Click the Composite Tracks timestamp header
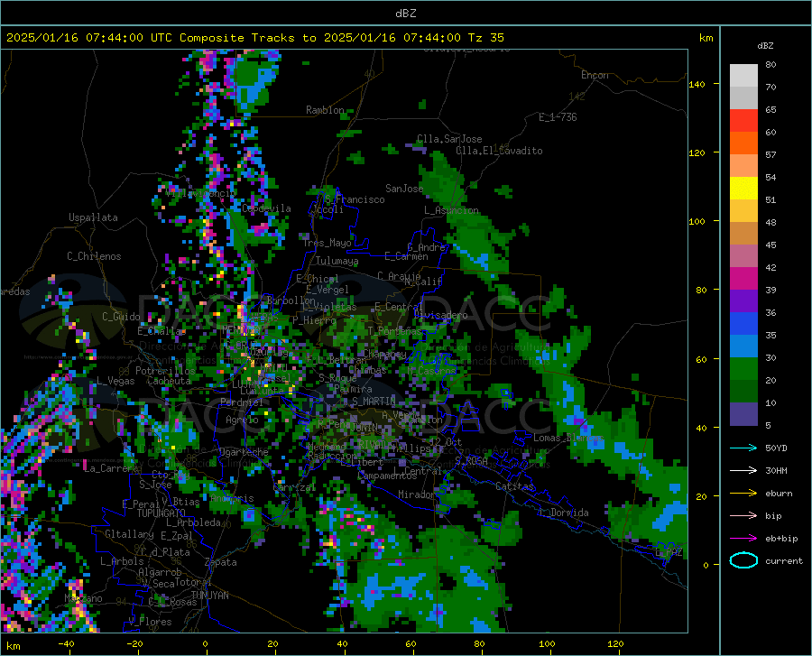This screenshot has height=656, width=812. point(254,38)
